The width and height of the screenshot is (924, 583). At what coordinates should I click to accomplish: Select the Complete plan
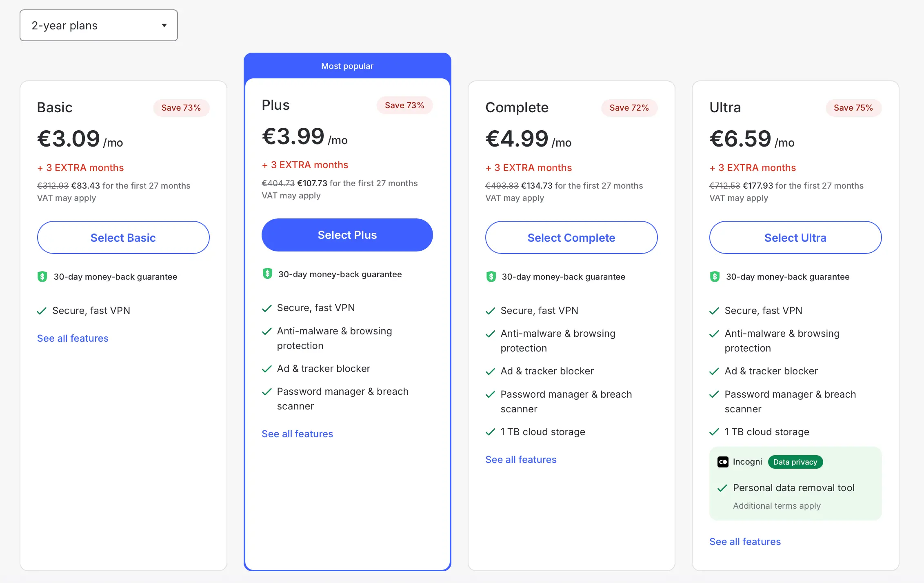pos(571,237)
